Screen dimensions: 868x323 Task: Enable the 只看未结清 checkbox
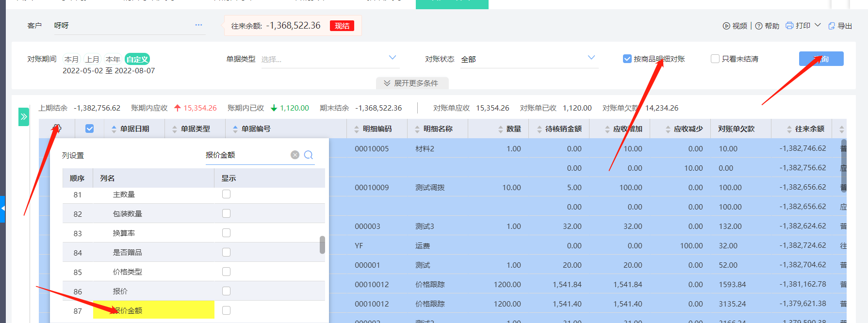(715, 59)
